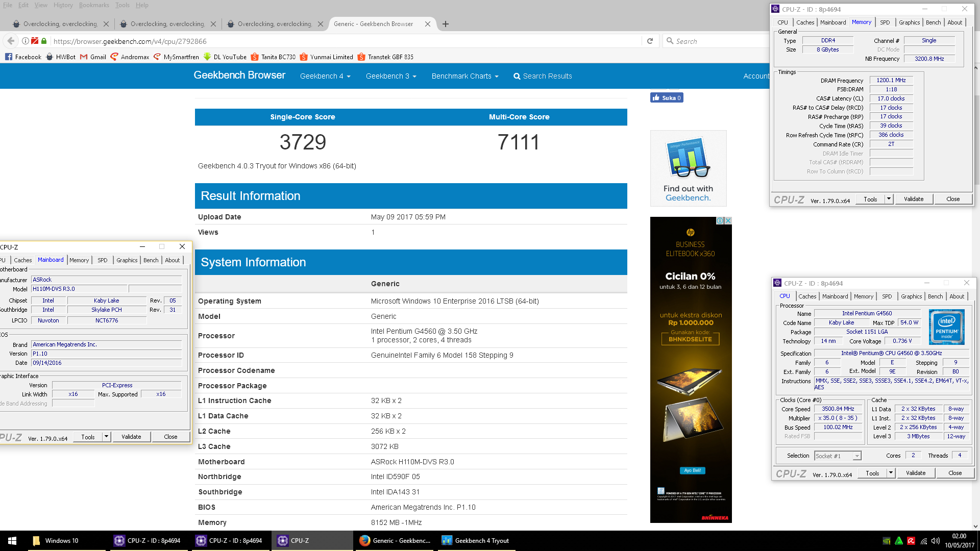
Task: Open the Account link in Geekbench navbar
Action: point(756,76)
